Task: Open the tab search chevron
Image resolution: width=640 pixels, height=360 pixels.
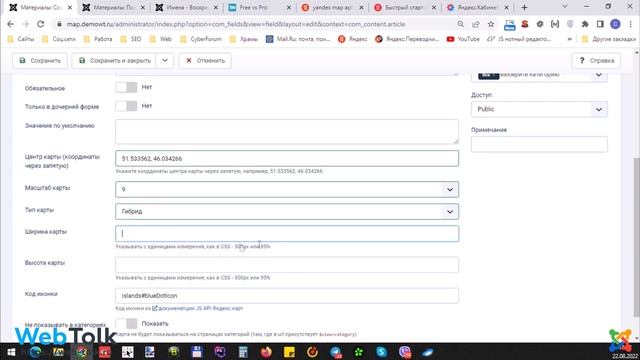Action: 565,7
